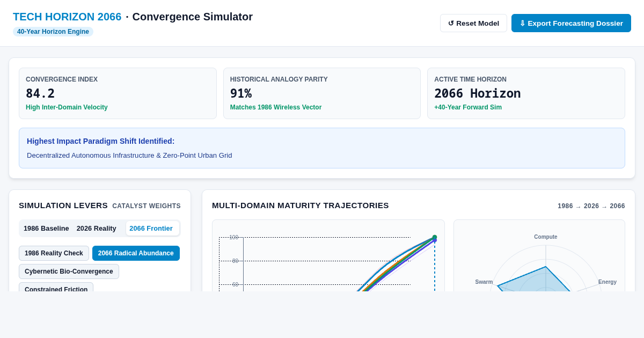The height and width of the screenshot is (338, 644).
Task: Click the Simulation Levers heading
Action: (x=63, y=205)
